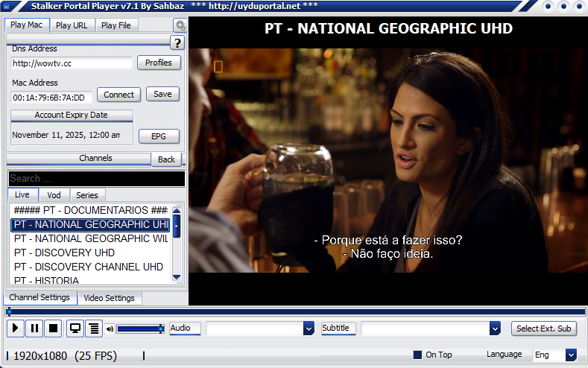
Task: Seek using the playback progress bar
Action: tap(295, 311)
